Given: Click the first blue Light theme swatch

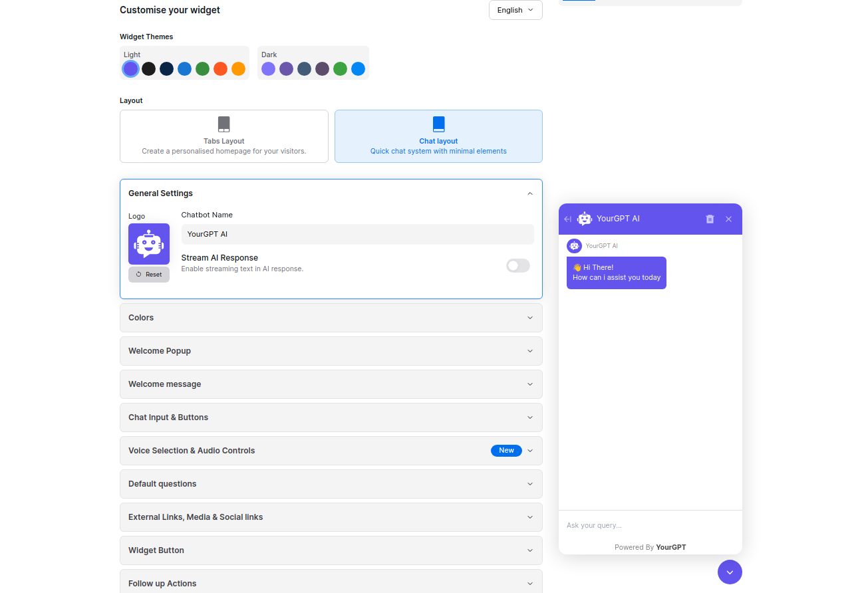Looking at the screenshot, I should click(x=130, y=68).
